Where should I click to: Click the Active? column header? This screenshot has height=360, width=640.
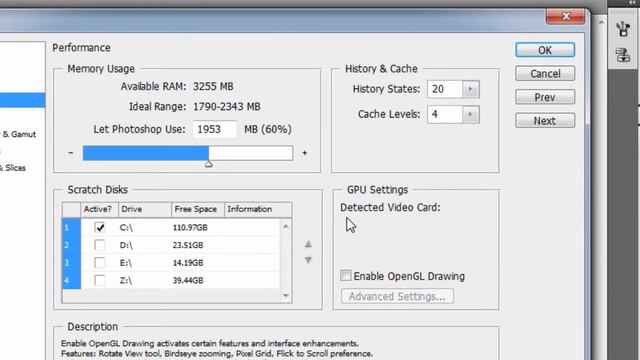pos(99,209)
